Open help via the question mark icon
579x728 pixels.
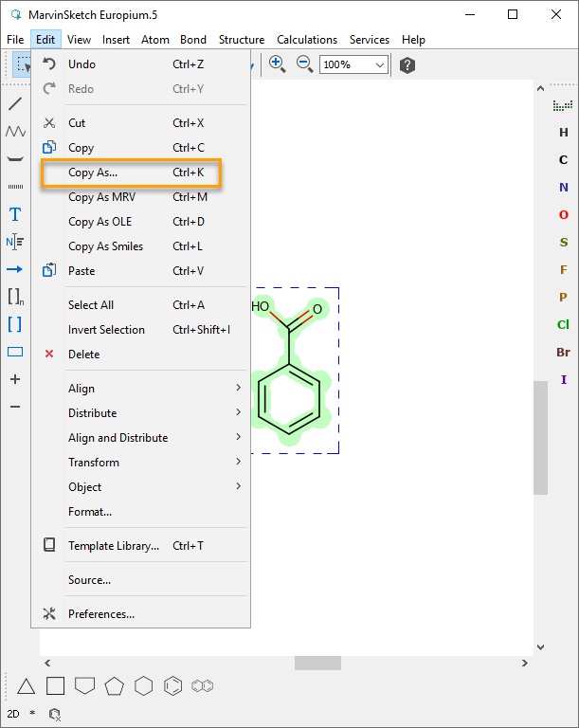(407, 65)
